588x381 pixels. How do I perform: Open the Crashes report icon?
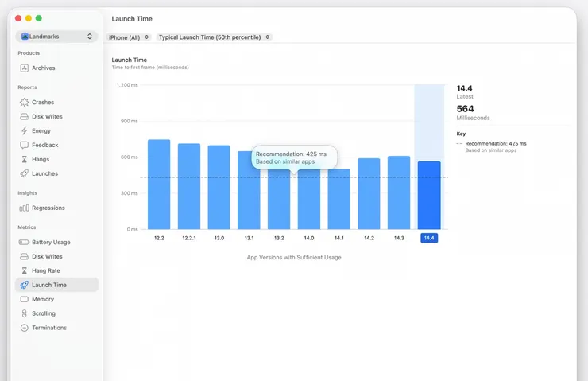point(24,103)
